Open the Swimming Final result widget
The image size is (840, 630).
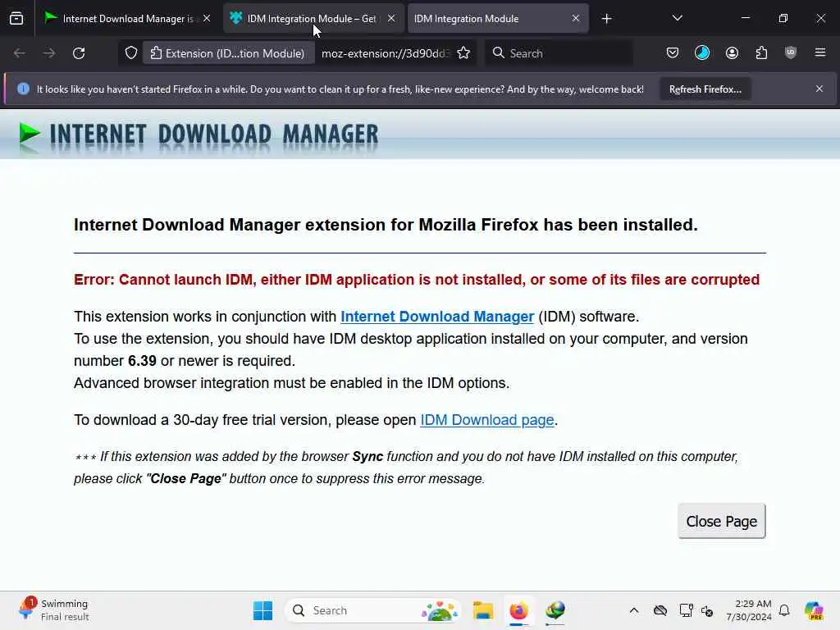[x=53, y=610]
